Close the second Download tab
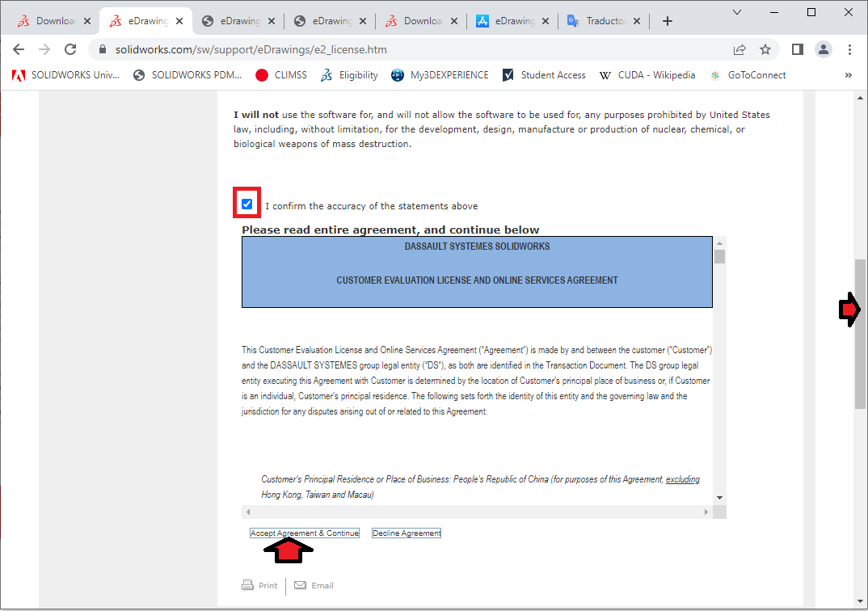Screen dimensions: 868x611 [454, 21]
